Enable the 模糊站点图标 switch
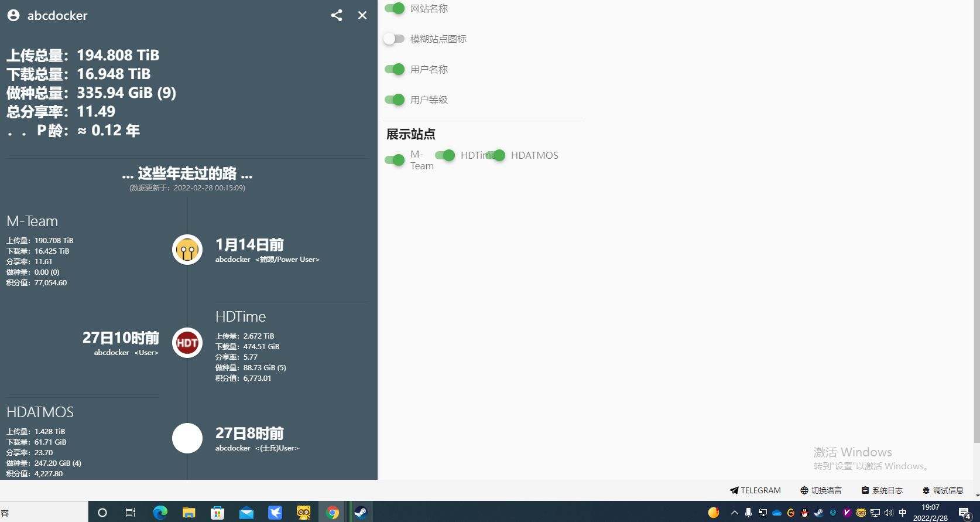The width and height of the screenshot is (980, 522). tap(395, 39)
